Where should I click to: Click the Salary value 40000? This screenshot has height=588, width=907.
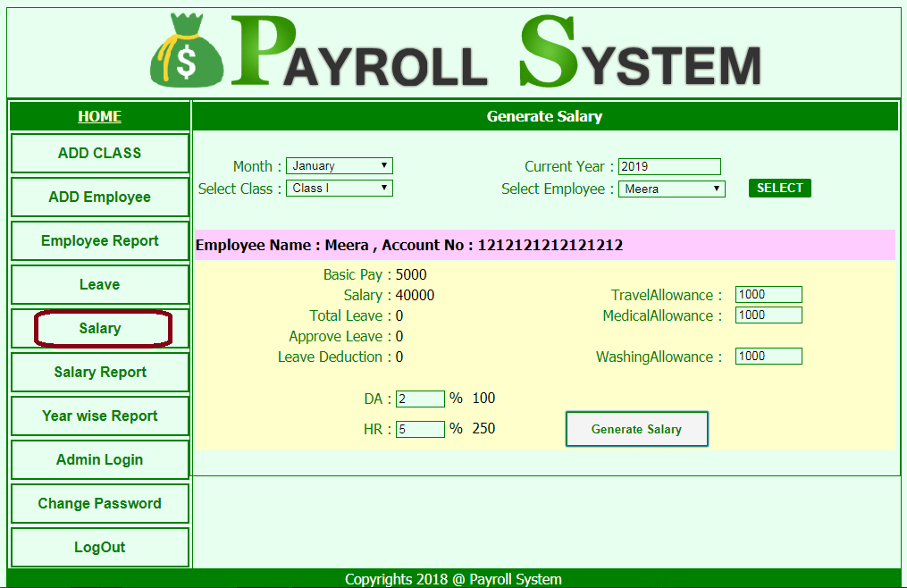click(x=415, y=295)
